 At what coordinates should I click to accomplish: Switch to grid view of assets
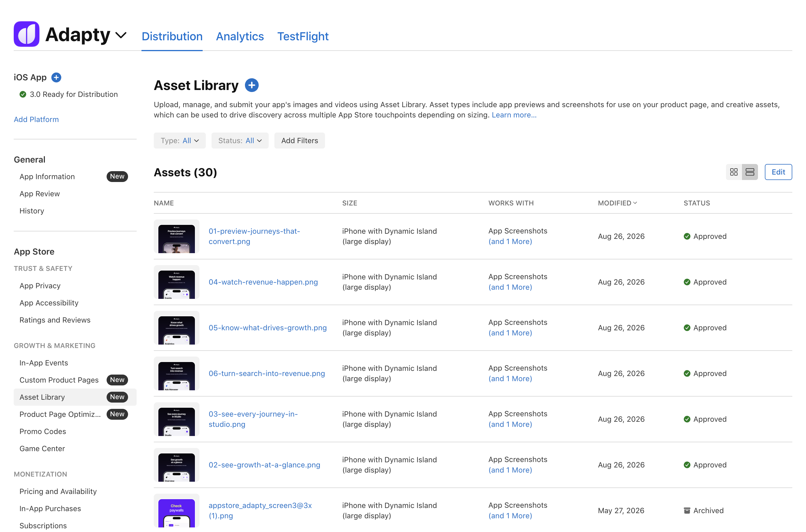click(733, 172)
